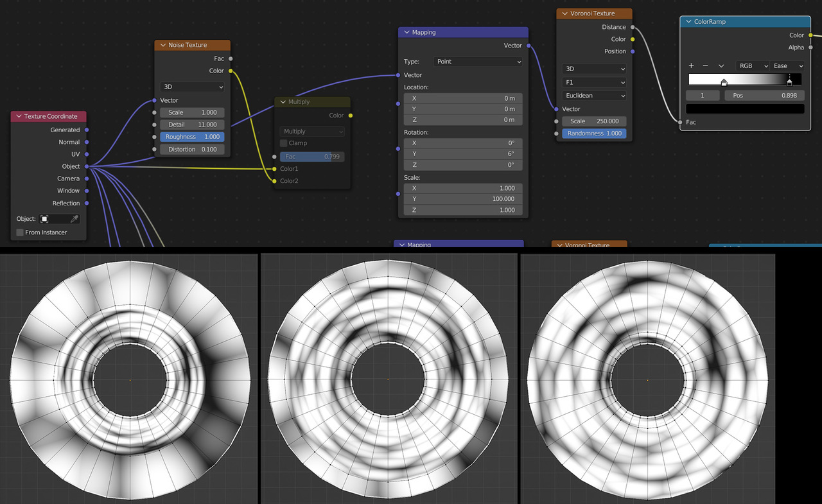
Task: Click the ColorRamp Pos 0.898 field
Action: (764, 95)
